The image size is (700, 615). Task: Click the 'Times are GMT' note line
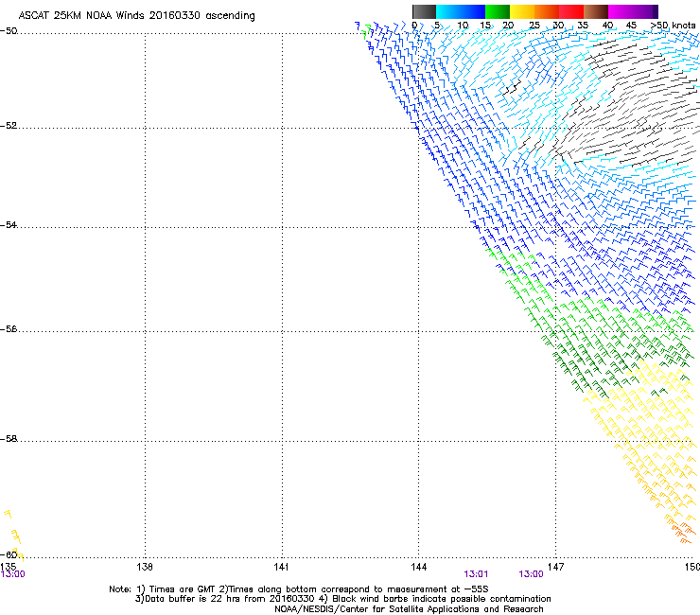click(299, 589)
